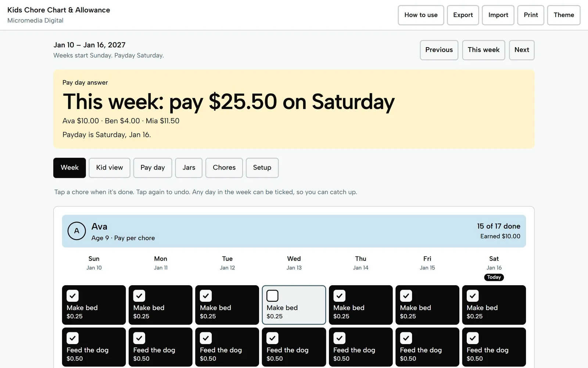The image size is (588, 368).
Task: Click the 'Jan 10 – Jan 16, 2027' date range
Action: tap(89, 45)
